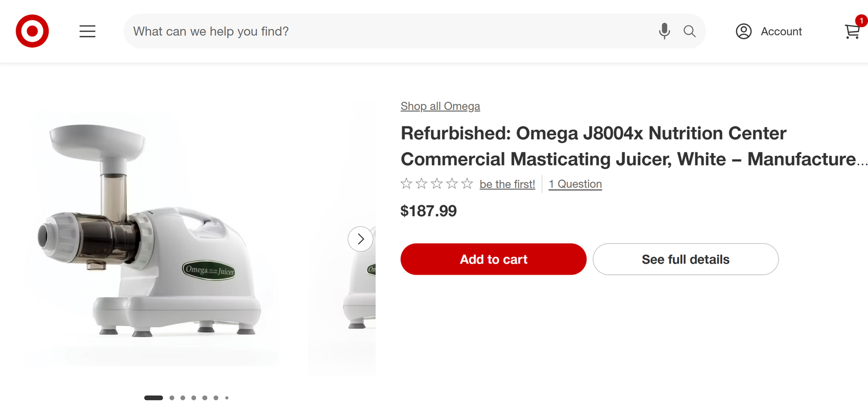Click the Account profile icon

click(743, 31)
